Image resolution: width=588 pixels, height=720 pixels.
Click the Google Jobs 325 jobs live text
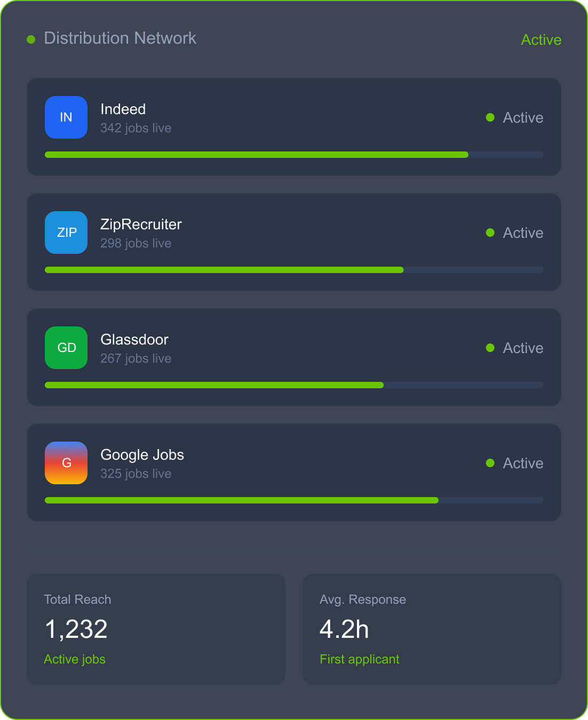point(136,474)
